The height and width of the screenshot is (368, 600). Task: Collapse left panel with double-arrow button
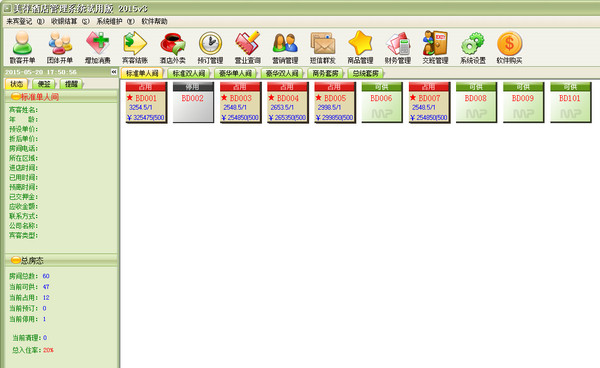click(x=114, y=72)
